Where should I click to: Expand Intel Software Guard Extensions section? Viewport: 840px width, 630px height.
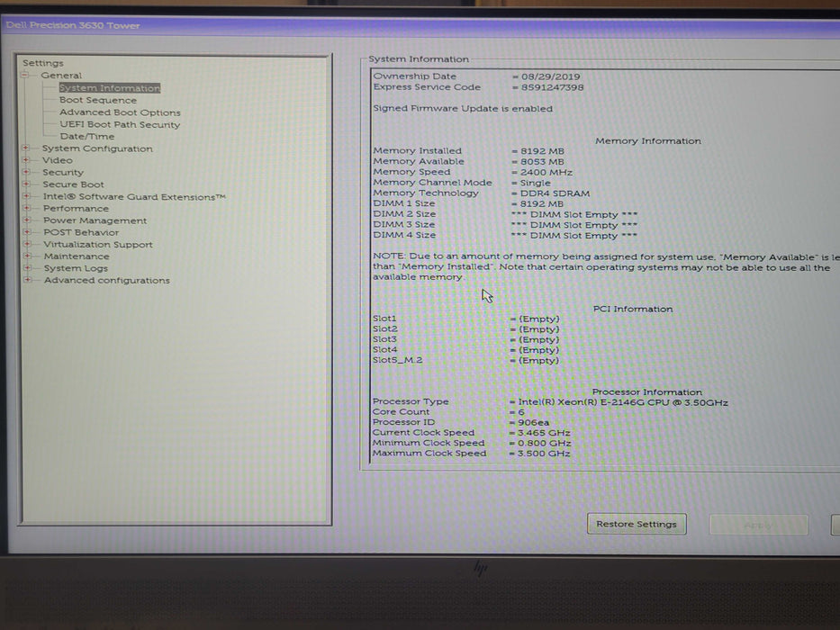pos(28,196)
